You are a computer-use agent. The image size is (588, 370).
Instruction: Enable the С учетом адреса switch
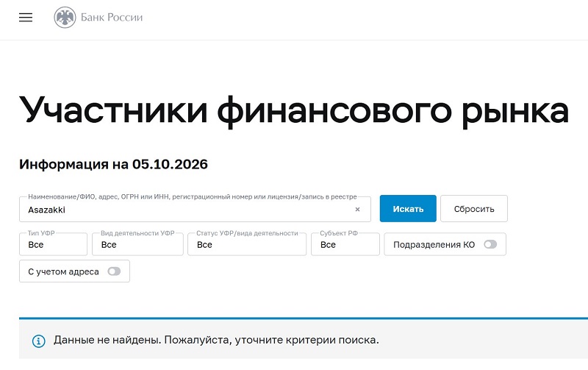(x=114, y=271)
